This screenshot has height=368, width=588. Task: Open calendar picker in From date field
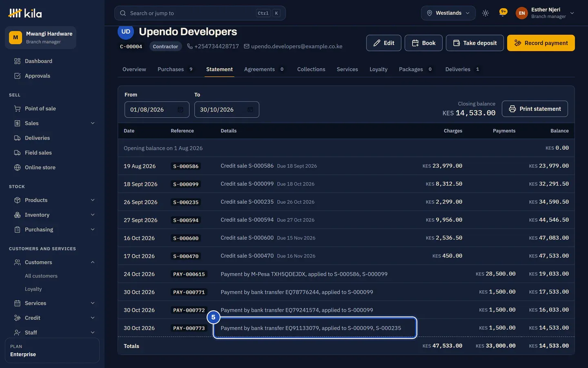coord(180,110)
